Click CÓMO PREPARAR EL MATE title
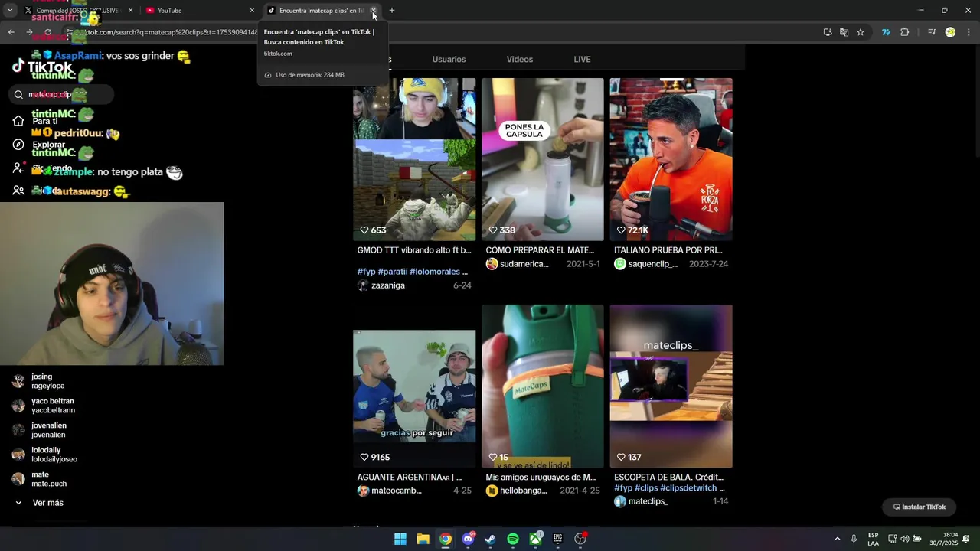Screen dimensions: 980x551 (540, 250)
